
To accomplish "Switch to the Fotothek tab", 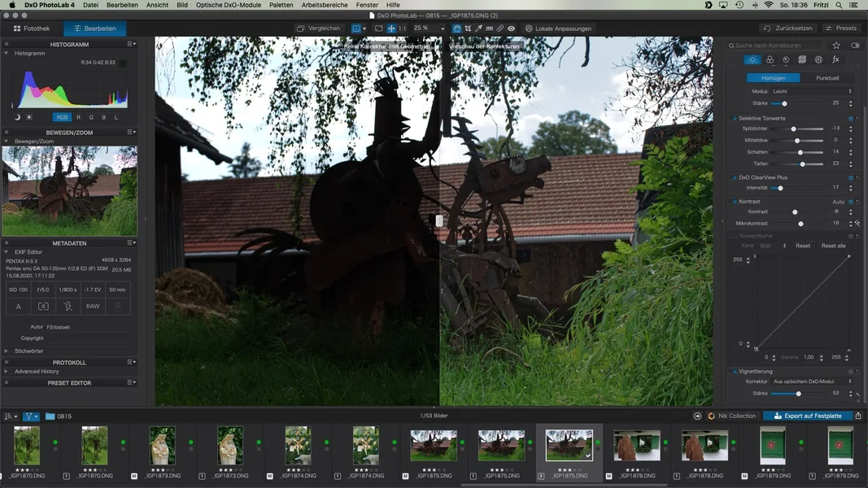I will click(32, 28).
